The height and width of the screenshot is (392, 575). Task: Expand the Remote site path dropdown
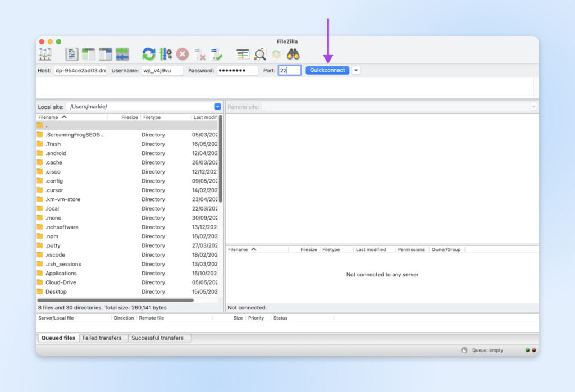[533, 107]
